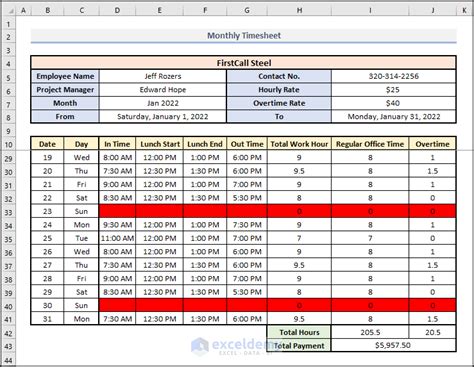Select date 19 cell
Screen dimensions: 474x367
(47, 158)
